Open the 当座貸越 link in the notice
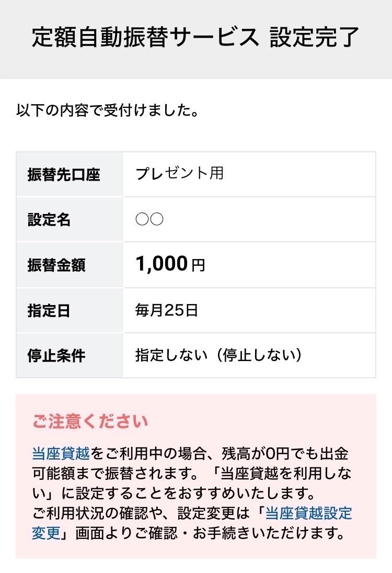The height and width of the screenshot is (573, 392). coord(61,454)
